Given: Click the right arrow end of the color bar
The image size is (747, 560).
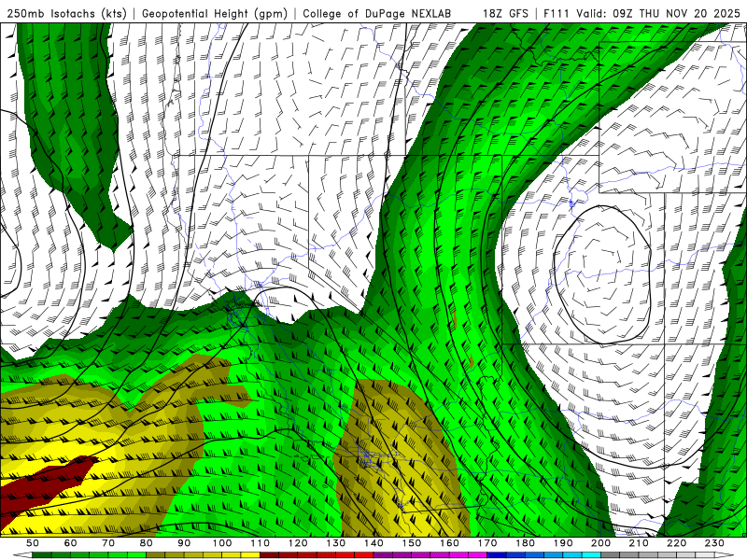Looking at the screenshot, I should coord(725,555).
